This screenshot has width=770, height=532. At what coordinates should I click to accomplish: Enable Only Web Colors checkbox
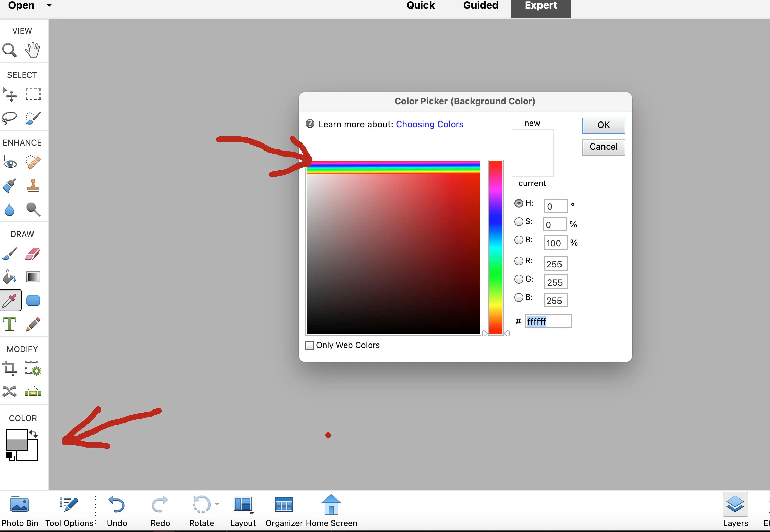(x=310, y=345)
